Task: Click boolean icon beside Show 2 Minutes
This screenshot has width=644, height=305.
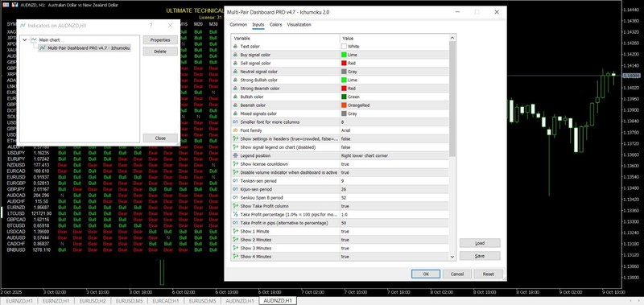Action: click(235, 240)
